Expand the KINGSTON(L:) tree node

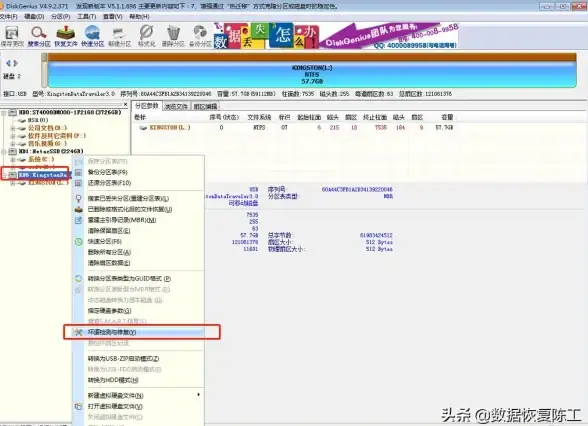point(12,183)
